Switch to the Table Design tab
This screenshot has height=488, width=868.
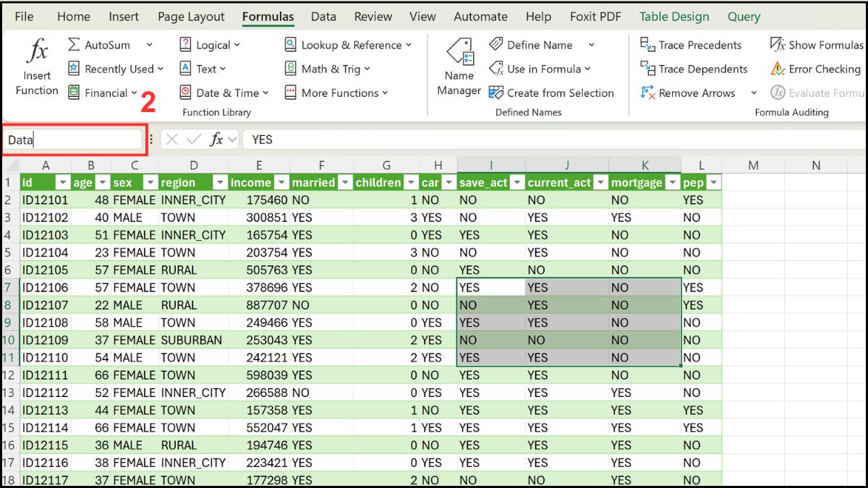(673, 16)
